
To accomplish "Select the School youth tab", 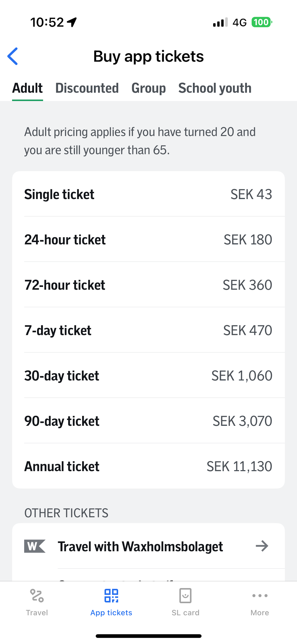I will click(215, 88).
